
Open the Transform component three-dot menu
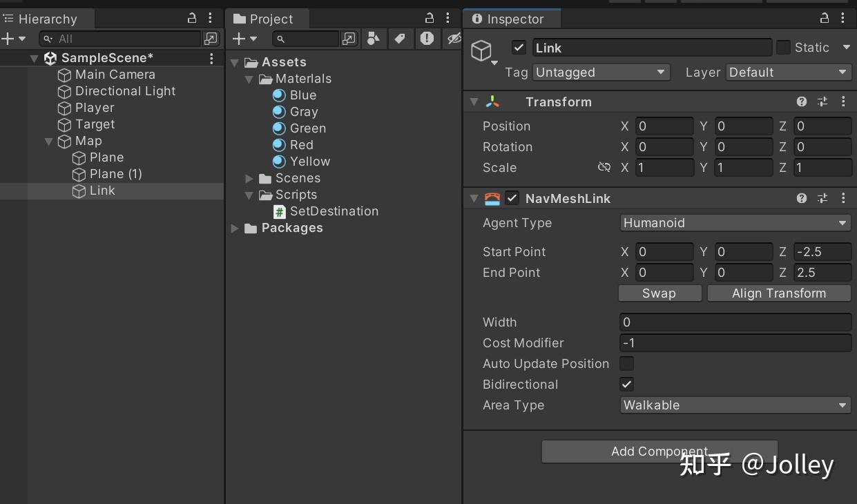click(x=843, y=101)
